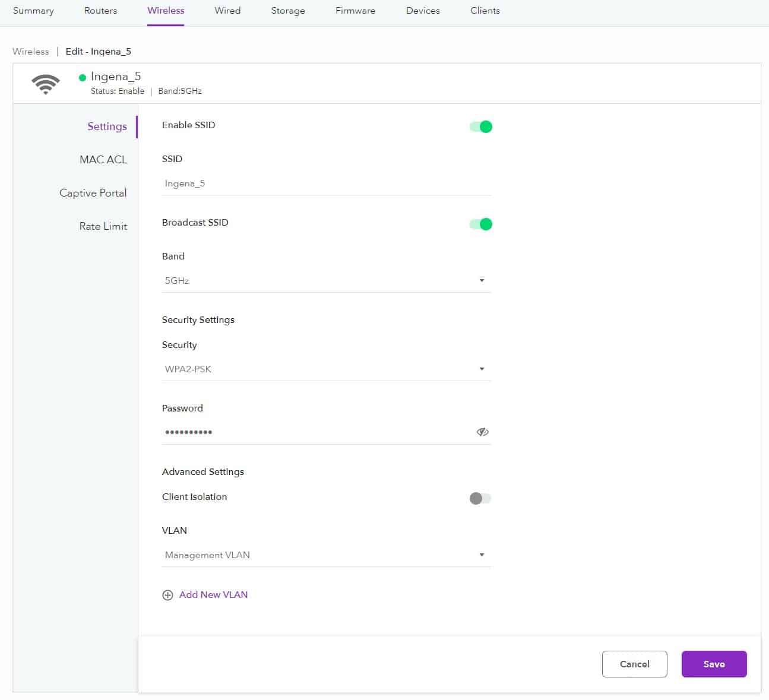769x700 pixels.
Task: Open the Rate Limit section
Action: click(103, 226)
